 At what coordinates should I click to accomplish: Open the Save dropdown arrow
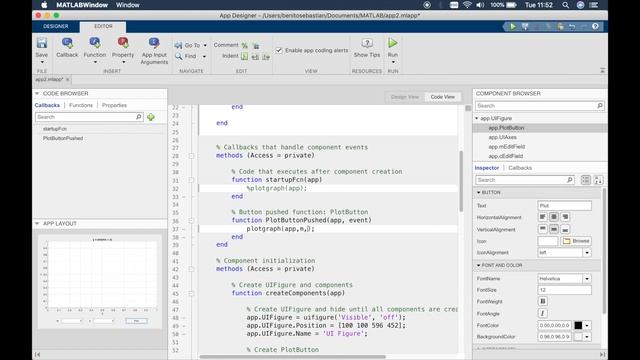(42, 62)
